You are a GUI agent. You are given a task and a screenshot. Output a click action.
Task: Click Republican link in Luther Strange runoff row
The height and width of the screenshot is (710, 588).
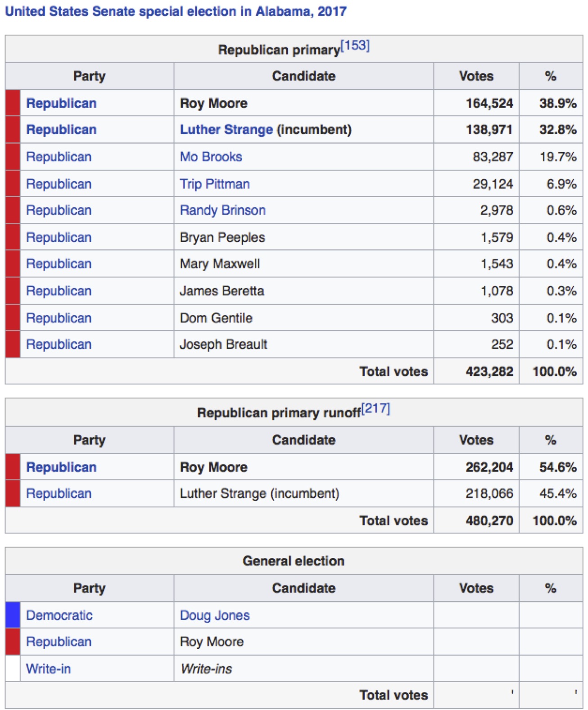(x=59, y=493)
